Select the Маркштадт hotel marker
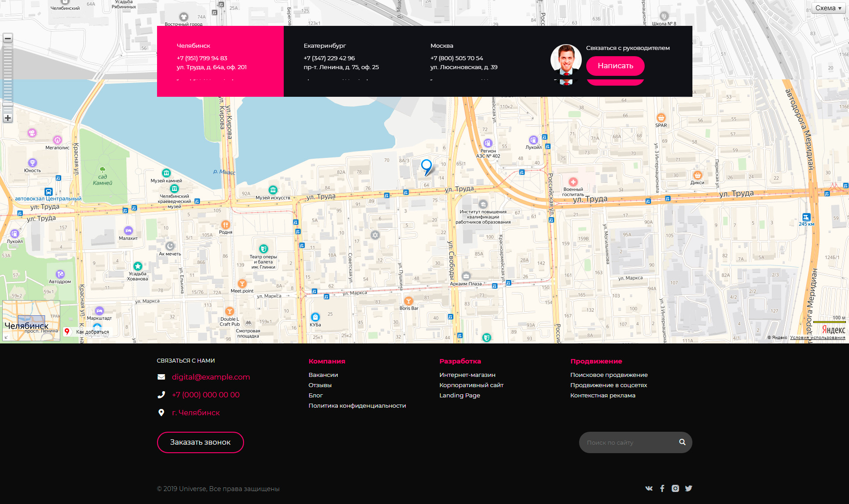 [x=99, y=311]
